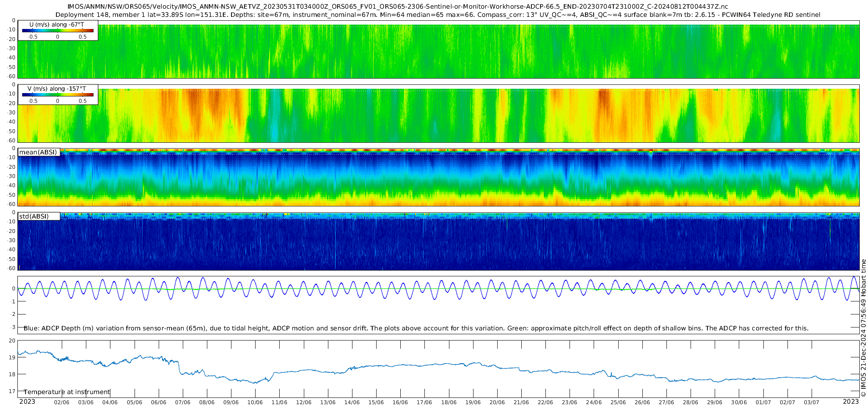Click the U velocity colorbar in the legend

[x=58, y=31]
